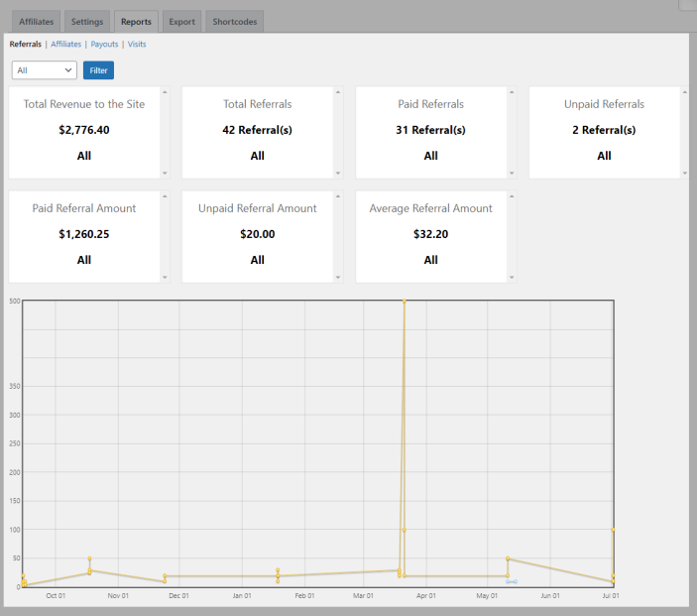697x616 pixels.
Task: Open the Visits report link
Action: (x=137, y=45)
